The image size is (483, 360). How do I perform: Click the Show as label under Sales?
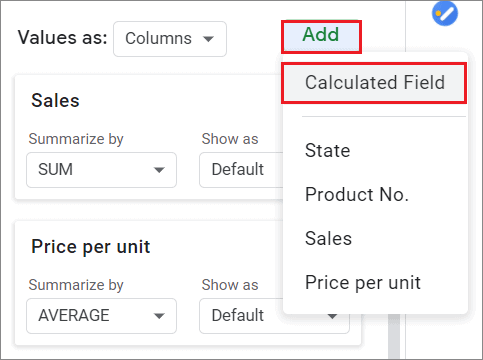[230, 139]
